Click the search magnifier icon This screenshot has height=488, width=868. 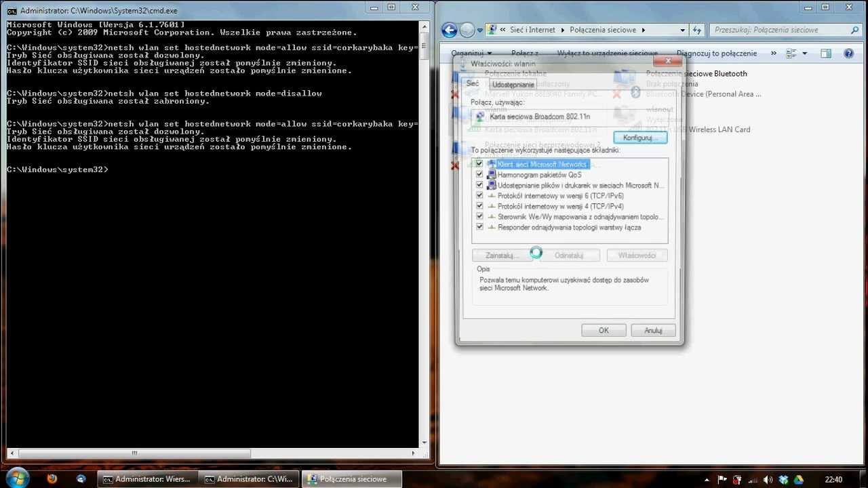coord(854,30)
